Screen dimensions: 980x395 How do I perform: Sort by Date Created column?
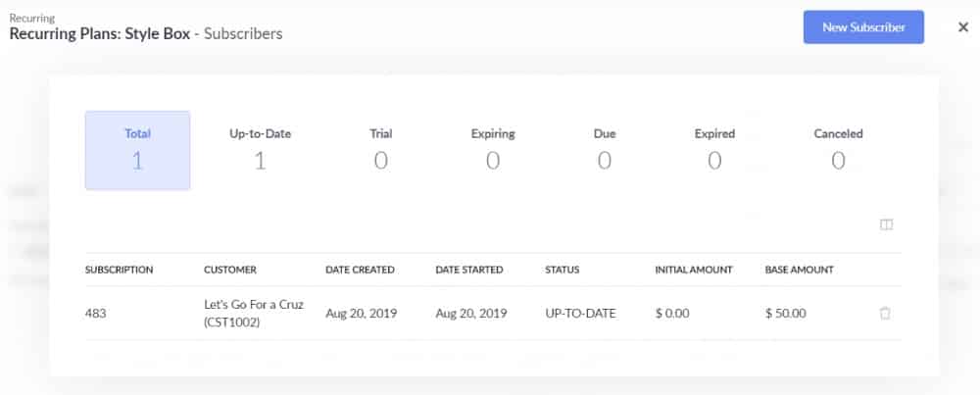point(360,270)
